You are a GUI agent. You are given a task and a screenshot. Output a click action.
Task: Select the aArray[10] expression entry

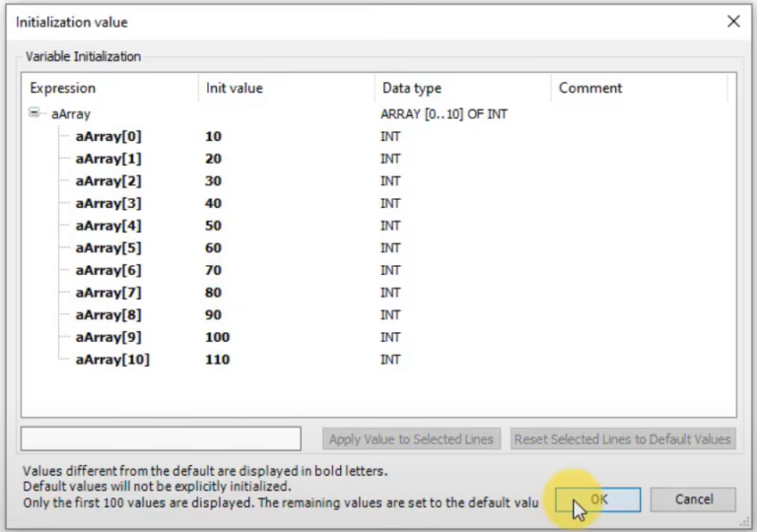112,360
